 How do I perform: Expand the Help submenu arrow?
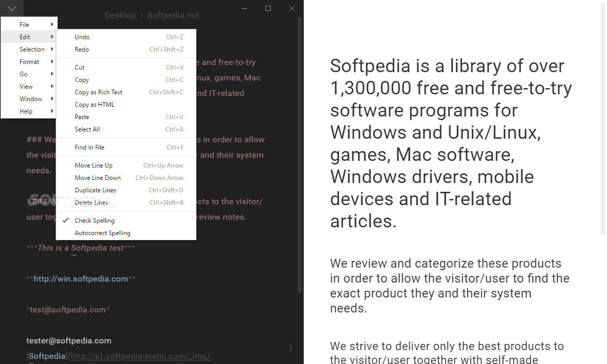[x=52, y=111]
